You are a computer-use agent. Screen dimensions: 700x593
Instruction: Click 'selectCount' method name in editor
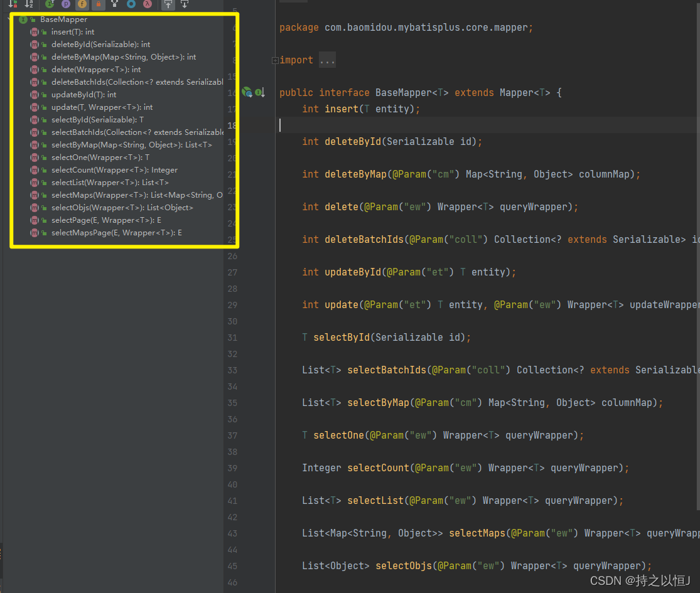pos(378,467)
